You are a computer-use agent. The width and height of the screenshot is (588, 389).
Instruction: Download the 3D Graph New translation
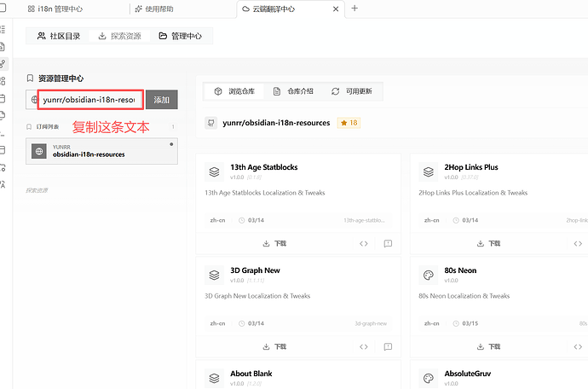[274, 346]
